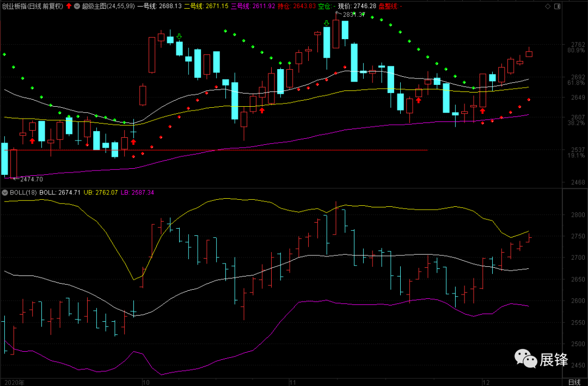Select the 三号线: 2611.92 value
Screen dimensions: 588x386
[253, 6]
